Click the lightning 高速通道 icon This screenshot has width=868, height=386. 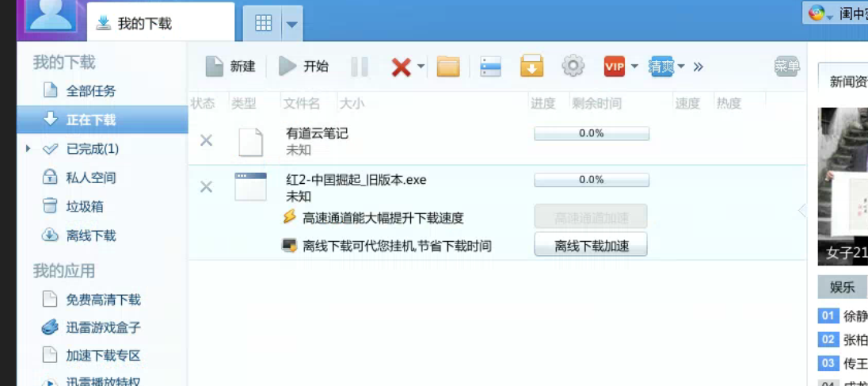[290, 216]
